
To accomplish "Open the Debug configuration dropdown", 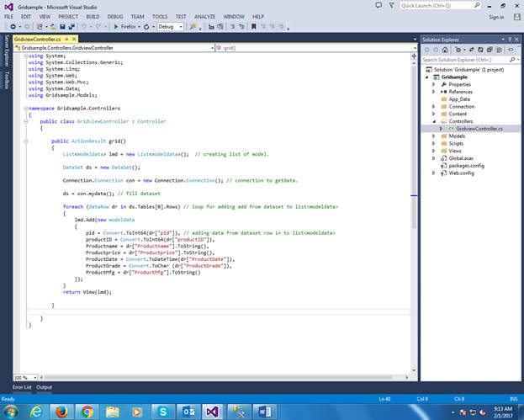I will pyautogui.click(x=170, y=27).
